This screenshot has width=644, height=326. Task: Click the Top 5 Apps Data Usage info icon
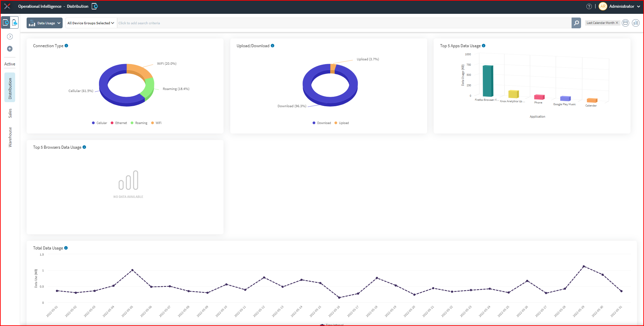coord(483,46)
